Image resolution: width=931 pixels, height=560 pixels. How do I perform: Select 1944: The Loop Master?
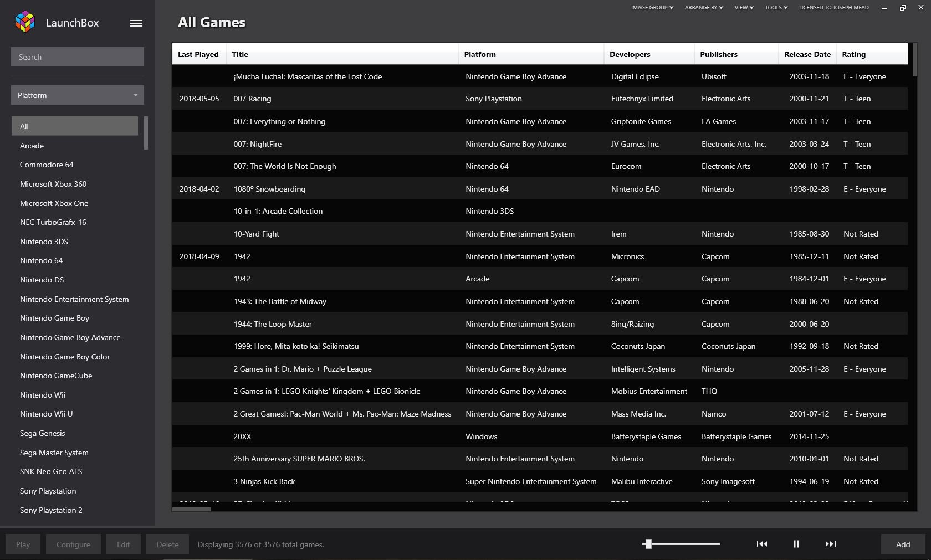pos(540,324)
